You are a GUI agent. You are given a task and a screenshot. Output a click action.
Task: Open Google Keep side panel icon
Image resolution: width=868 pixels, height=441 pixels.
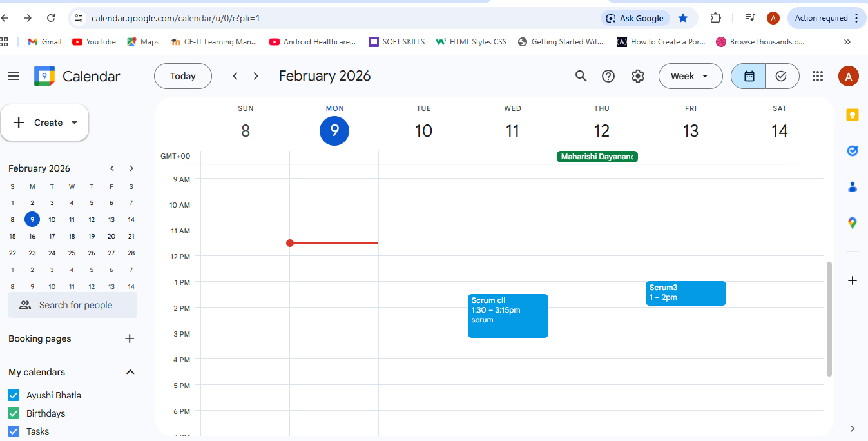(x=853, y=115)
